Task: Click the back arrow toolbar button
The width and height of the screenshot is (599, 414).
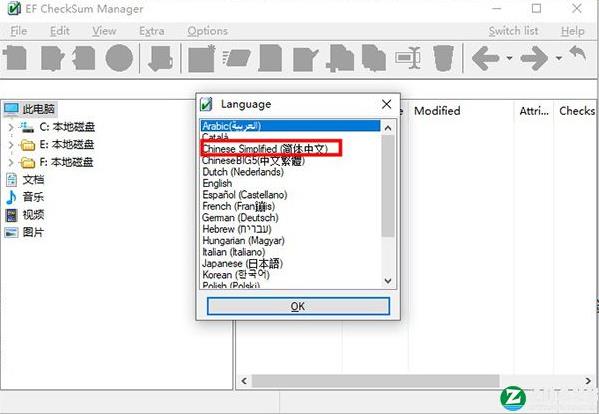Action: pos(486,58)
